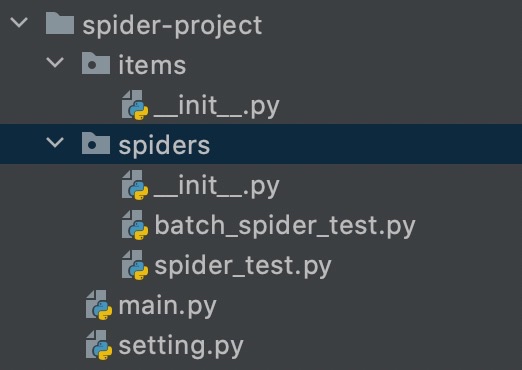
Task: Click Python file icon of main.py
Action: click(99, 305)
